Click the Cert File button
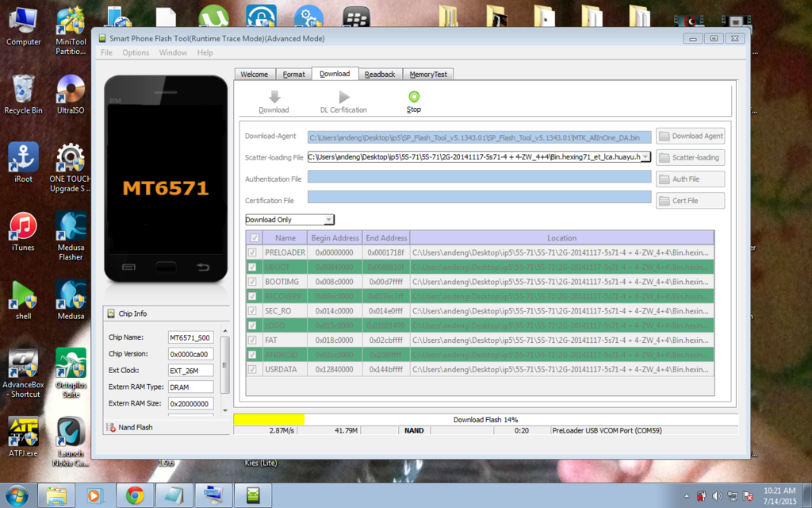The image size is (812, 508). [691, 201]
